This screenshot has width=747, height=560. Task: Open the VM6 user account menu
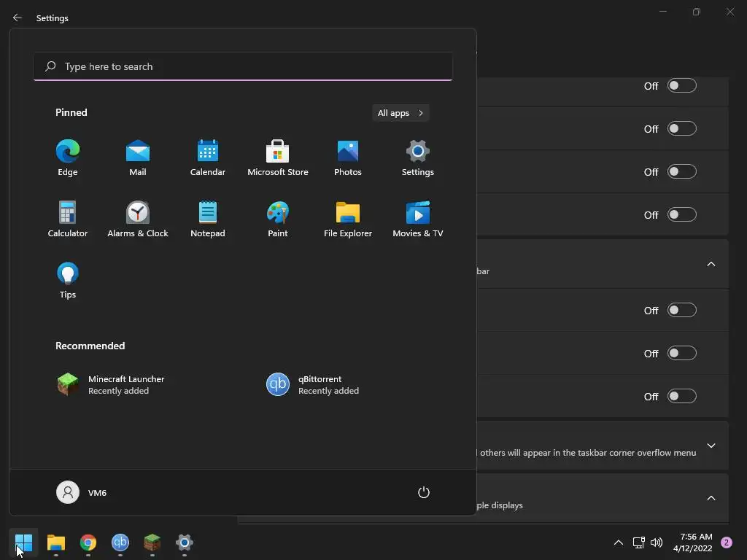(x=82, y=492)
